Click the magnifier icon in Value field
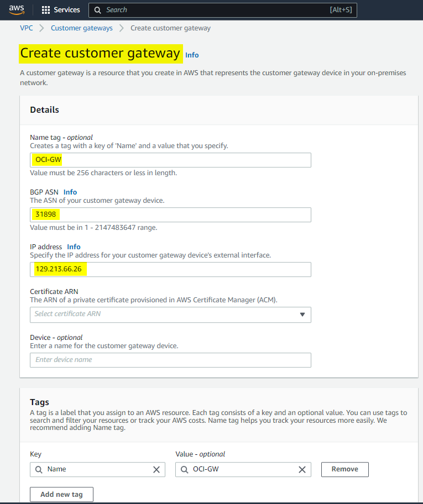 click(184, 469)
